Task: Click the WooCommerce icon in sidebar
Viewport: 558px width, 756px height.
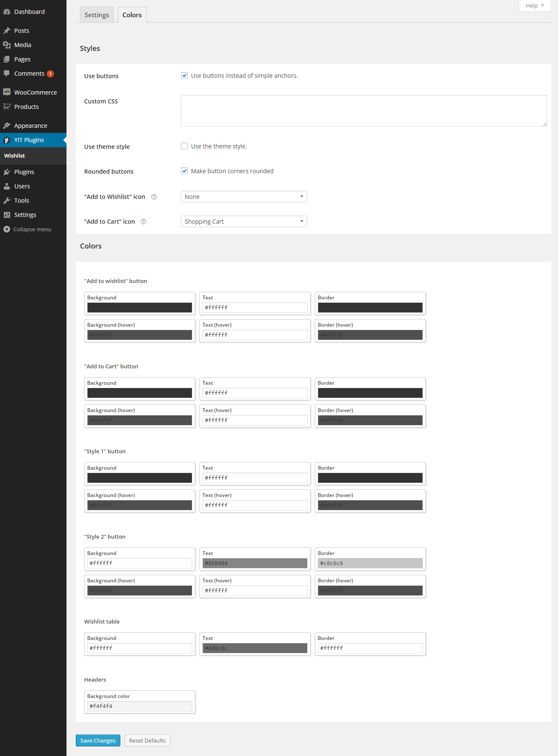Action: pyautogui.click(x=7, y=92)
